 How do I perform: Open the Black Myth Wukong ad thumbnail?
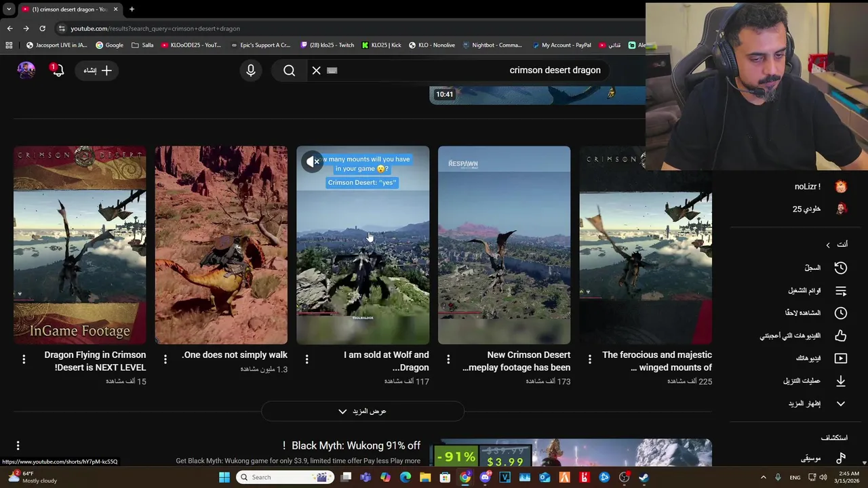(x=572, y=453)
